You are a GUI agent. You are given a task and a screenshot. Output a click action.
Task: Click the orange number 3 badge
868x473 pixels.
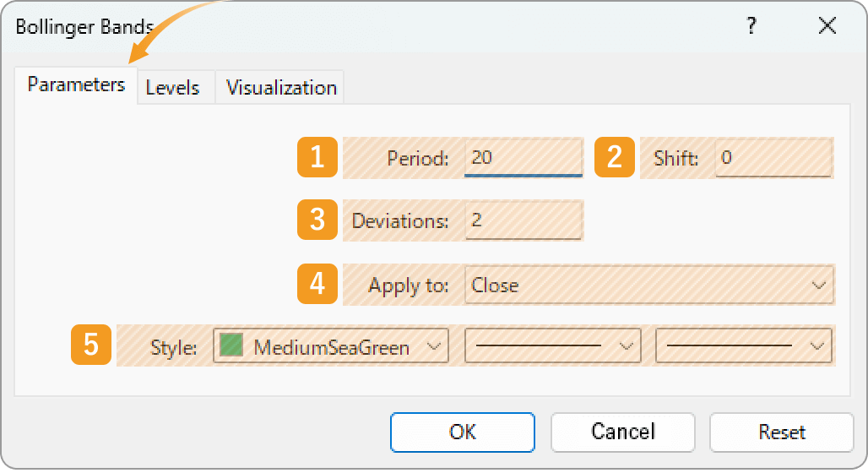pos(317,220)
